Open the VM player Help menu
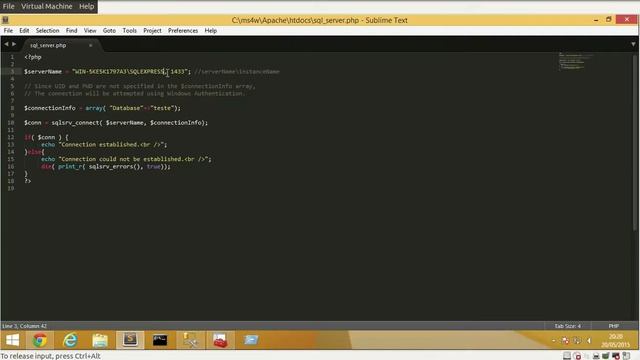The width and height of the screenshot is (640, 360). click(87, 6)
